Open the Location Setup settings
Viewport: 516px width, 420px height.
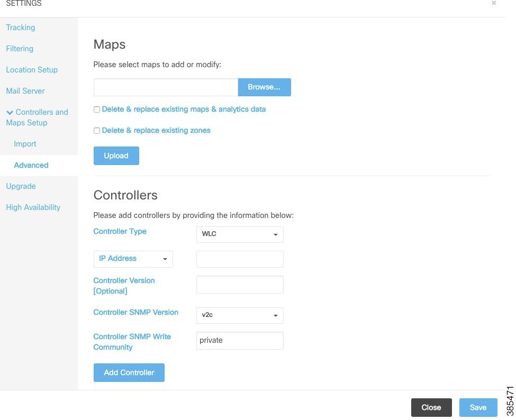coord(32,70)
